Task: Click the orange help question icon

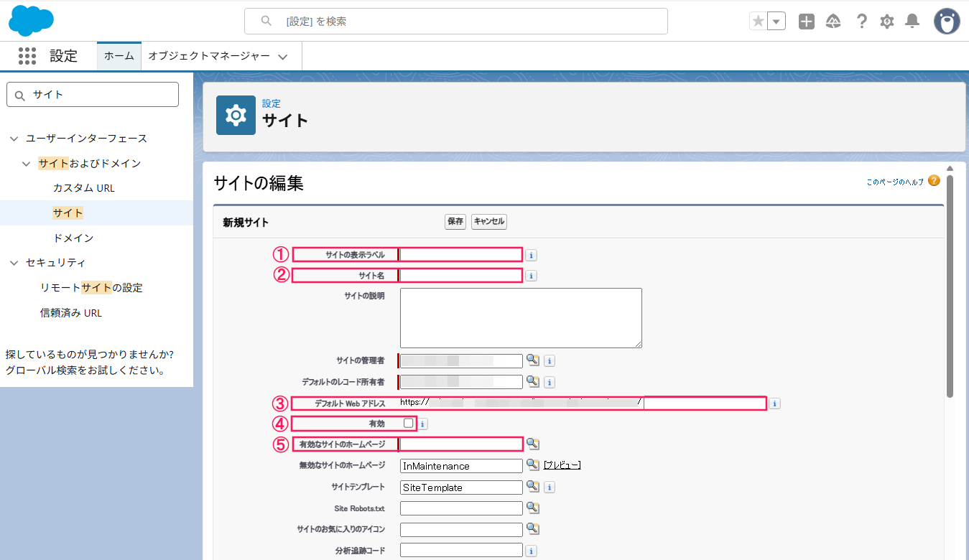Action: pyautogui.click(x=934, y=180)
